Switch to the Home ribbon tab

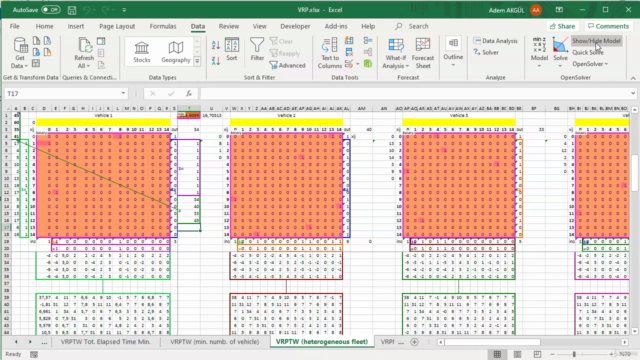pos(44,26)
